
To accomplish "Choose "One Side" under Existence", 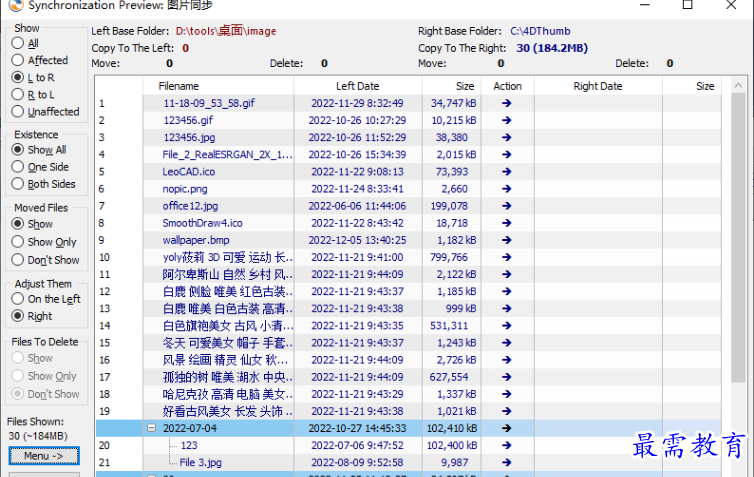I will point(18,167).
